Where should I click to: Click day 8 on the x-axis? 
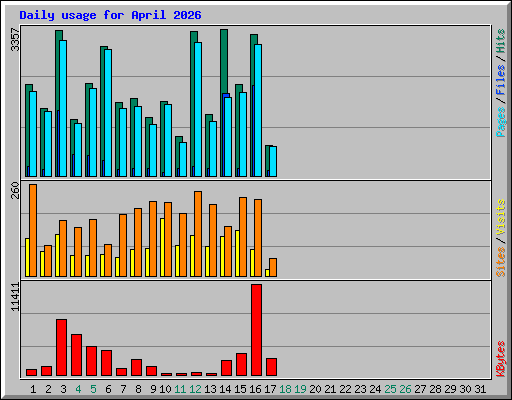tap(138, 389)
